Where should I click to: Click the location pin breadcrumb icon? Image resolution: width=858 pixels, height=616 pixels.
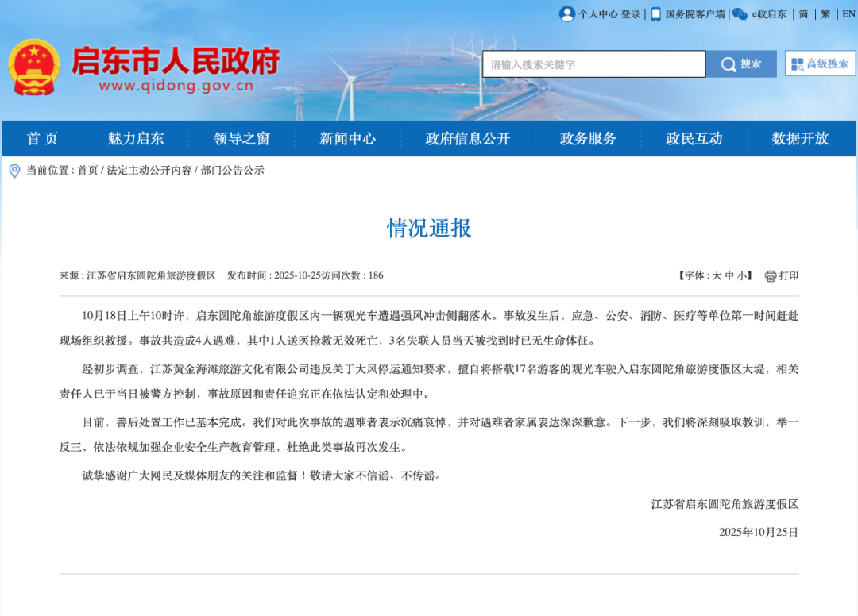click(x=15, y=171)
